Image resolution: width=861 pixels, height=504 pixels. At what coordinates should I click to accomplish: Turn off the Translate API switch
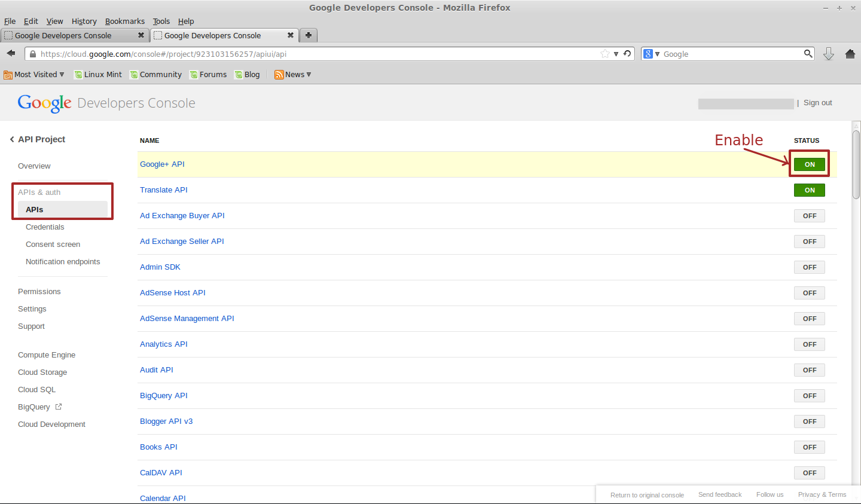pos(810,190)
